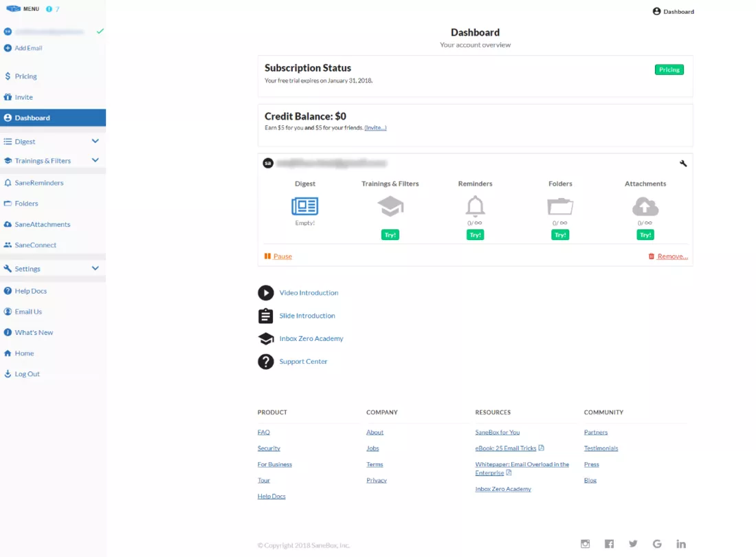
Task: Open the Privacy footer link
Action: 377,480
